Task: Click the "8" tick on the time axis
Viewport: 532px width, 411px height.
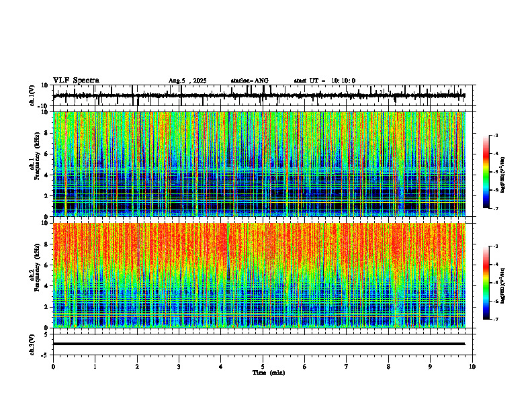Action: 388,367
